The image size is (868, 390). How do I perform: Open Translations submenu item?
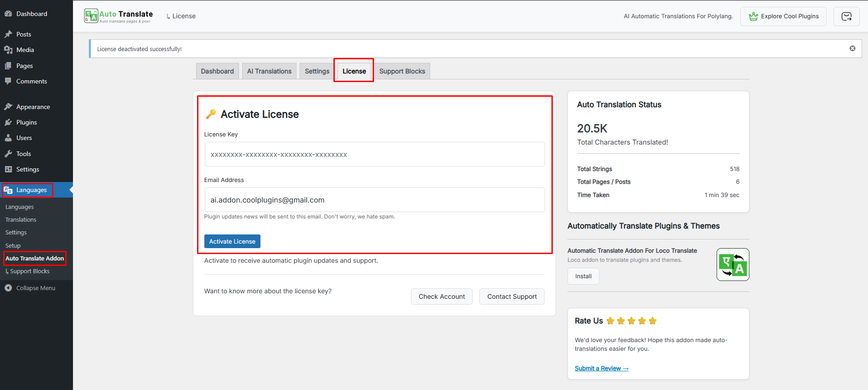coord(21,220)
